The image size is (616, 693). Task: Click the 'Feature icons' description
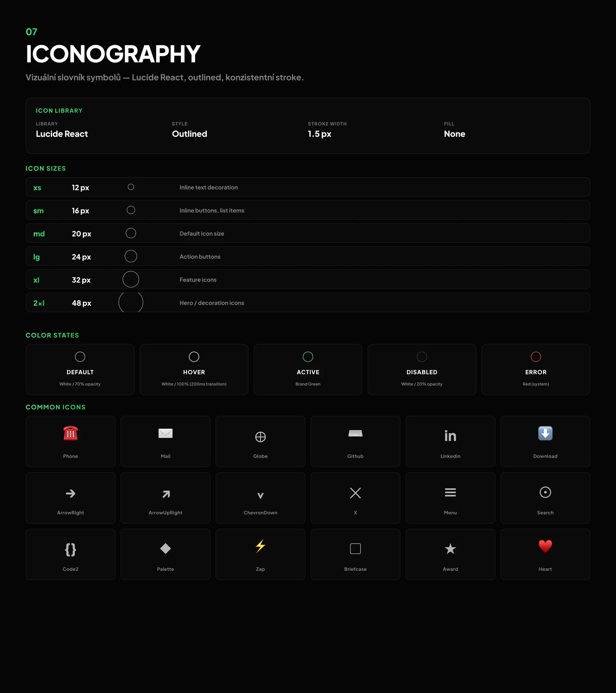pos(198,280)
